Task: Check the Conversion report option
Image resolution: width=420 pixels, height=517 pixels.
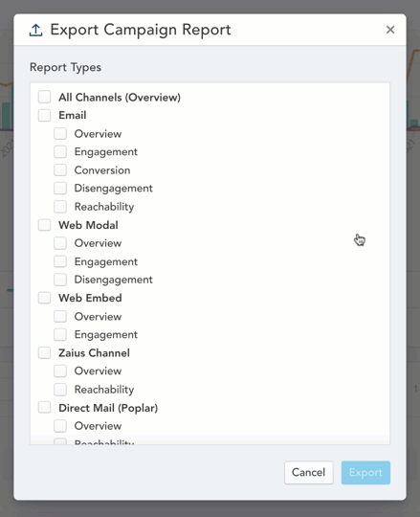Action: click(60, 169)
